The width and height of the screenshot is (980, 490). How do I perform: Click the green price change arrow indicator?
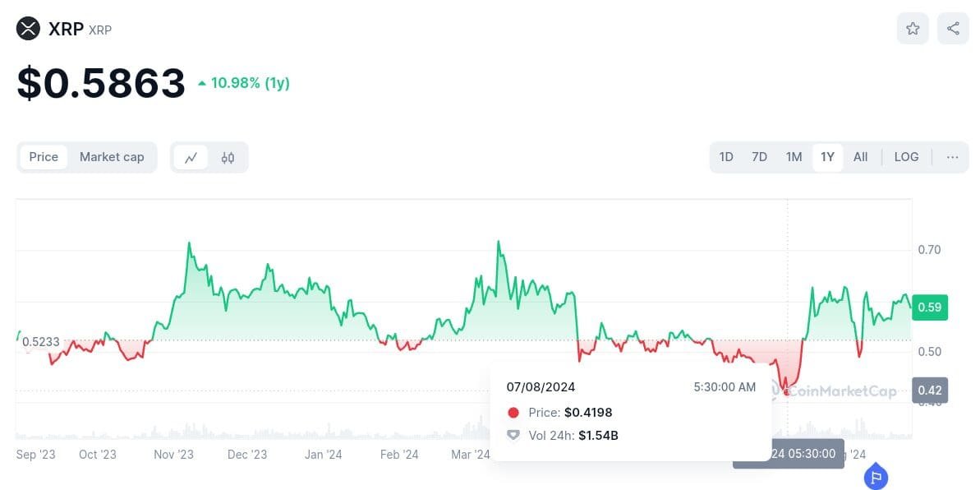click(x=201, y=82)
